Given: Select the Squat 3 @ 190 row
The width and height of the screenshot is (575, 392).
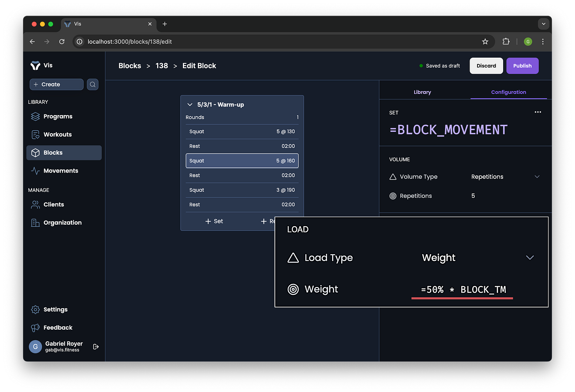Looking at the screenshot, I should (x=242, y=190).
